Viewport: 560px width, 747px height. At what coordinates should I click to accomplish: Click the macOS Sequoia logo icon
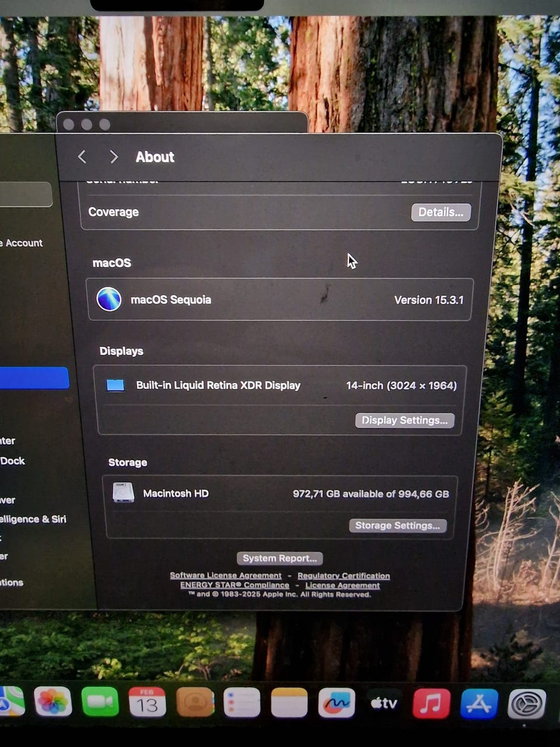coord(109,299)
